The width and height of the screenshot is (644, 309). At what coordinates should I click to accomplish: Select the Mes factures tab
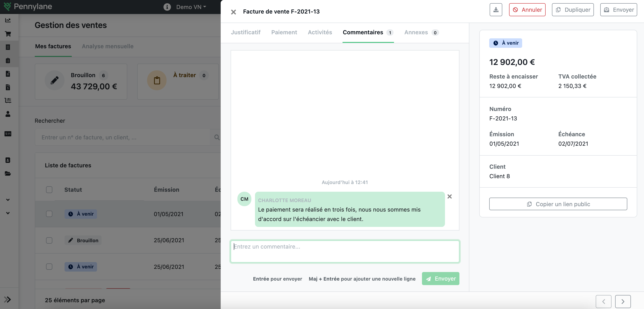[53, 46]
